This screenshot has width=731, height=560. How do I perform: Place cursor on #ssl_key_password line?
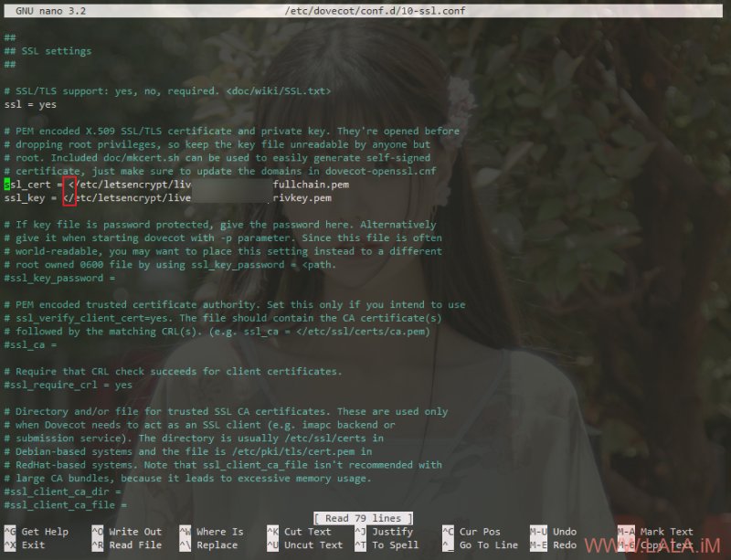tap(59, 278)
